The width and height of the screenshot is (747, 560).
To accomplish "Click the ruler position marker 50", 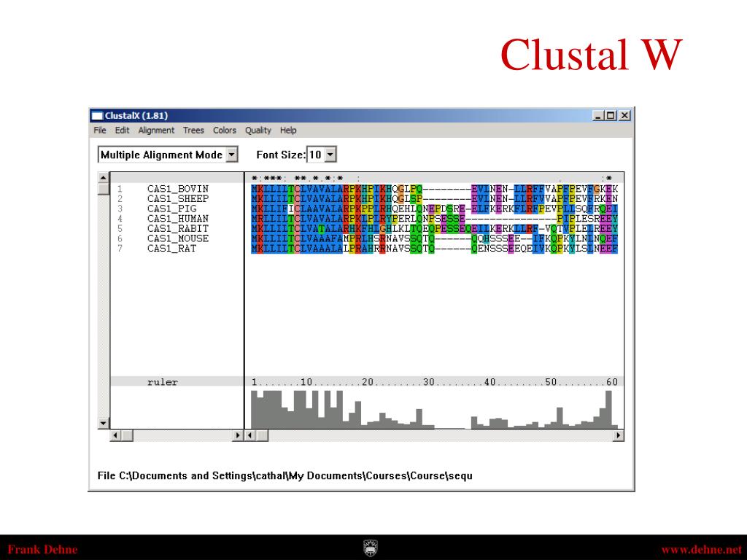I will [551, 382].
